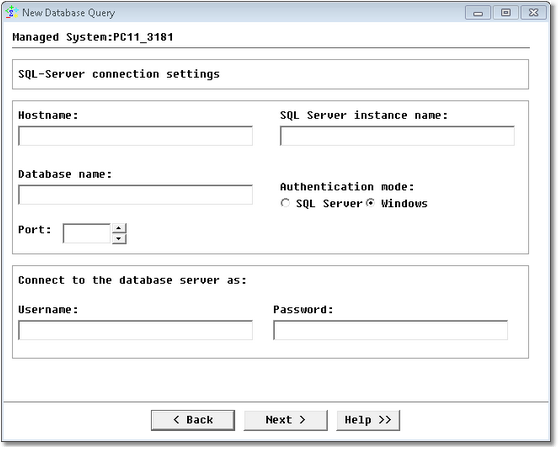
Task: Increase the Port value with up arrow
Action: [119, 228]
